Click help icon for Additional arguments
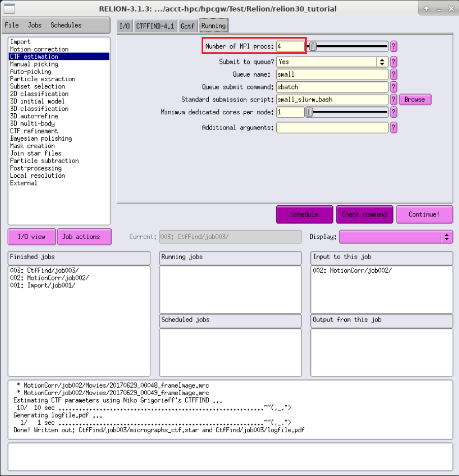 tap(394, 128)
